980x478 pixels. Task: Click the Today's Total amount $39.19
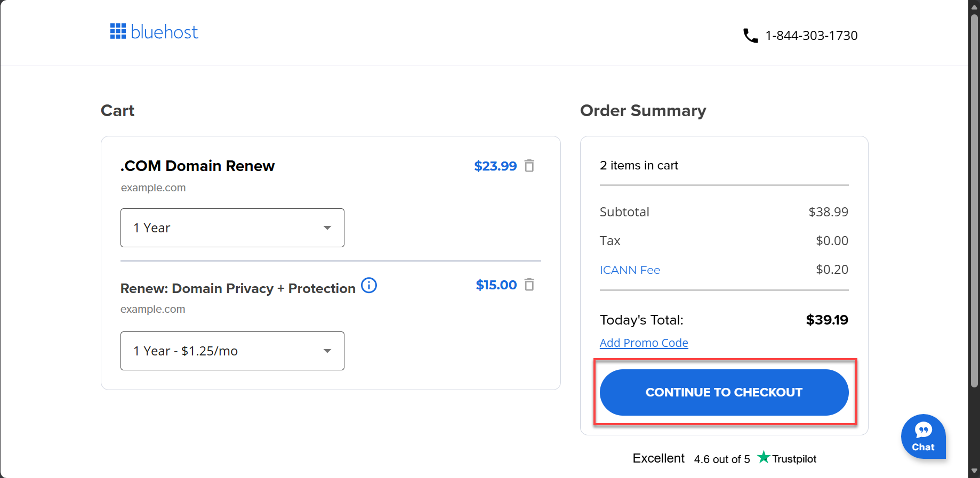tap(827, 320)
